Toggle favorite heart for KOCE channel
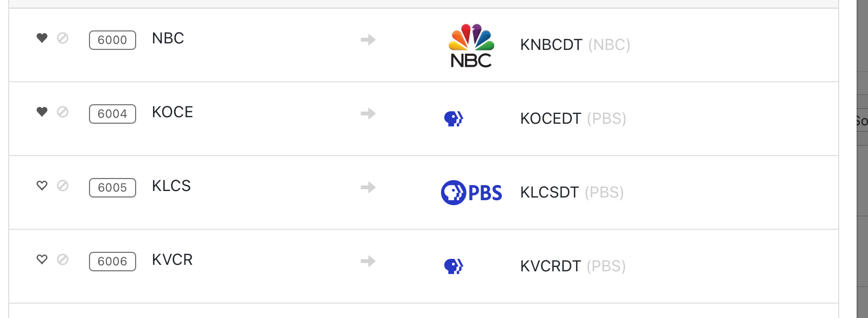 click(x=42, y=112)
